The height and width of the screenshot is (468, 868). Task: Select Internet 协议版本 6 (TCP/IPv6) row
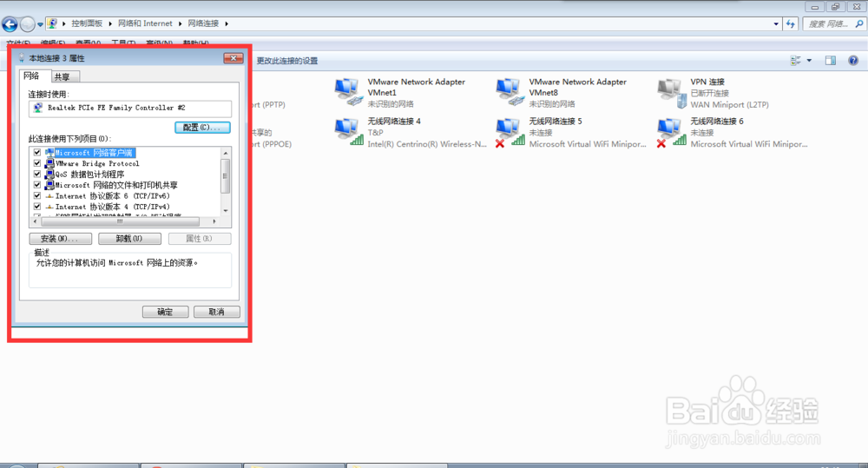point(112,195)
